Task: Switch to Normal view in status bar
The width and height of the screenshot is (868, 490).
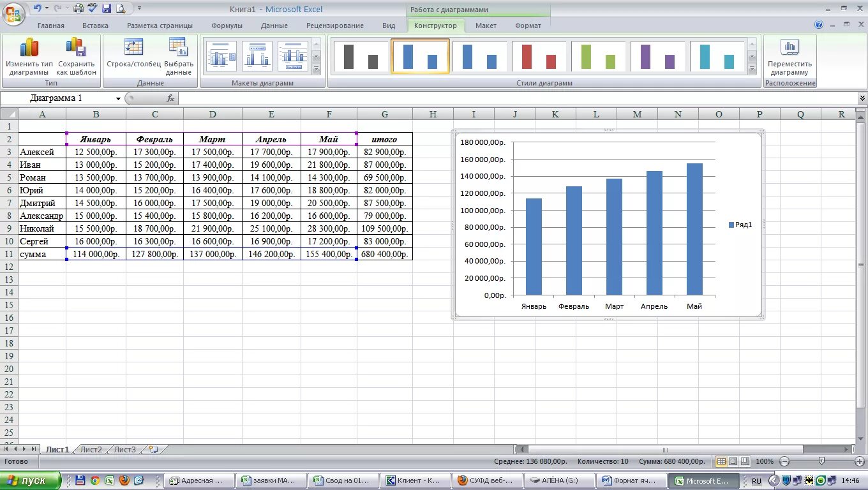Action: point(721,461)
